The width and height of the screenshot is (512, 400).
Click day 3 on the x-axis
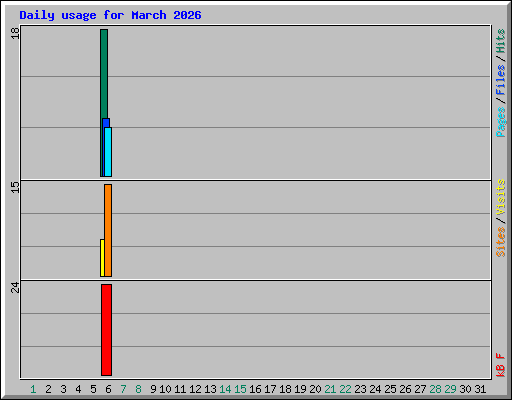click(63, 389)
